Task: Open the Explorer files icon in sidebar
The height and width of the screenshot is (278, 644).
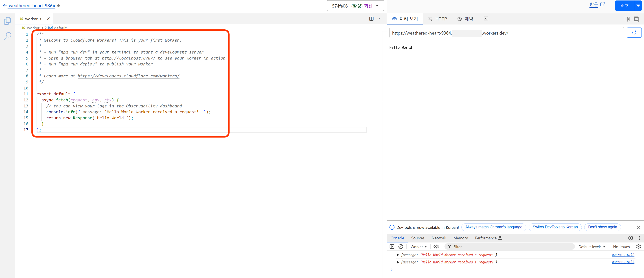Action: [x=7, y=21]
